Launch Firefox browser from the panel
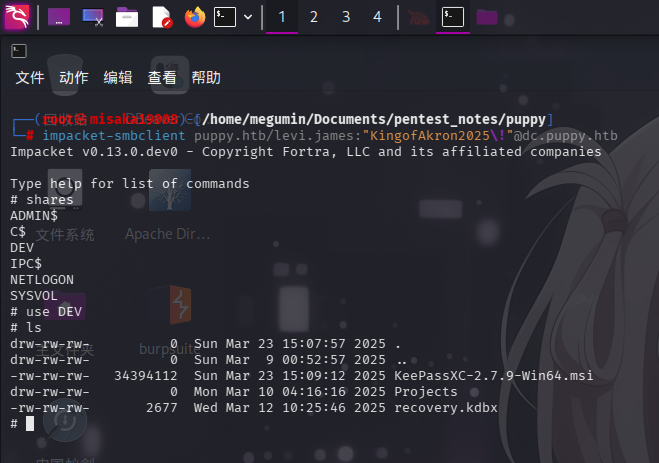 click(x=195, y=17)
